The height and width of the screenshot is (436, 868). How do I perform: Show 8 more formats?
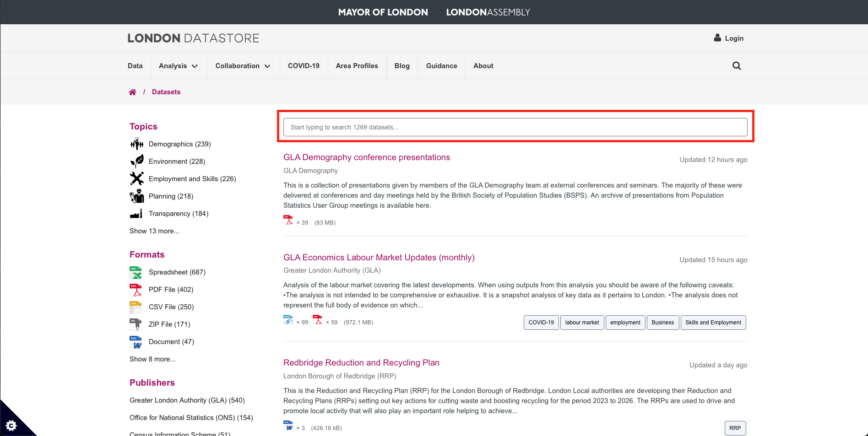152,359
